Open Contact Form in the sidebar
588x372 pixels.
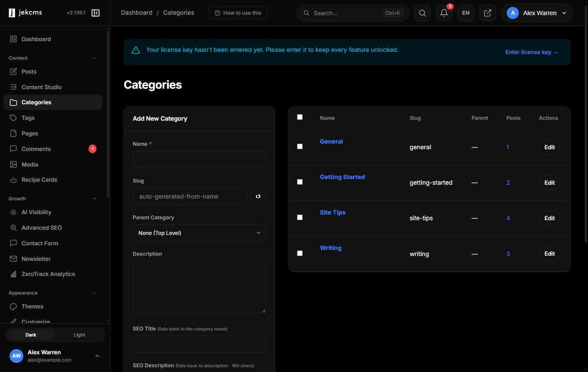point(53,243)
